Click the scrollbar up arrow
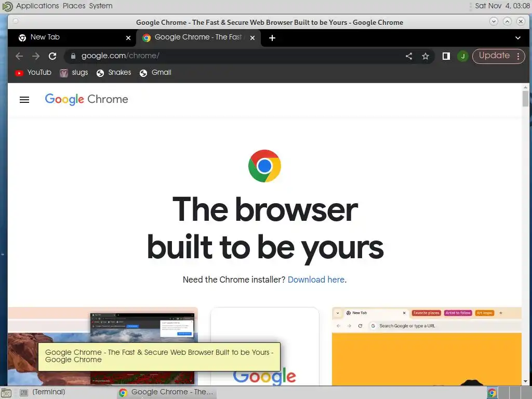This screenshot has width=532, height=399. pyautogui.click(x=525, y=87)
